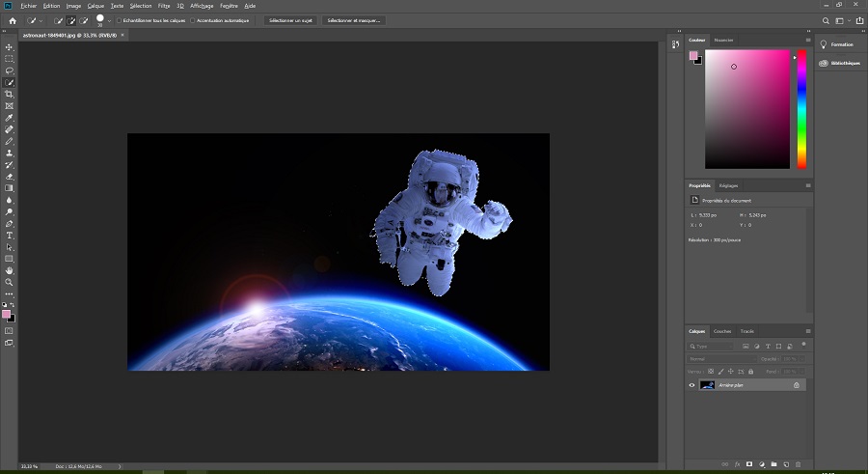The image size is (868, 474).
Task: Select the Pen tool
Action: [x=9, y=224]
